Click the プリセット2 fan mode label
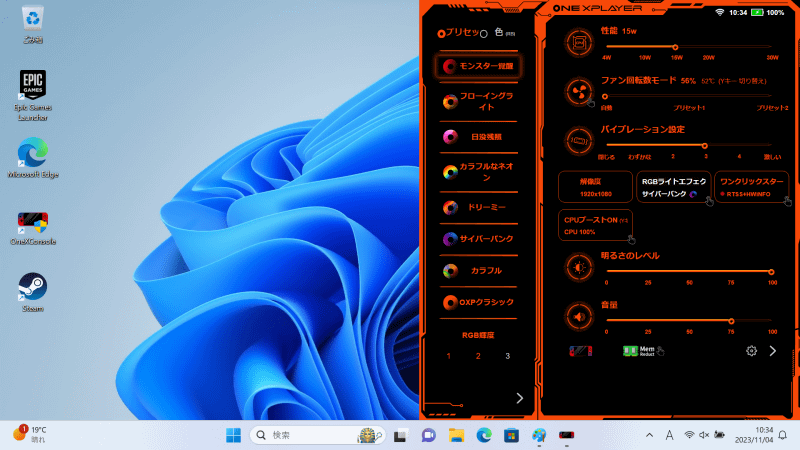 (772, 108)
